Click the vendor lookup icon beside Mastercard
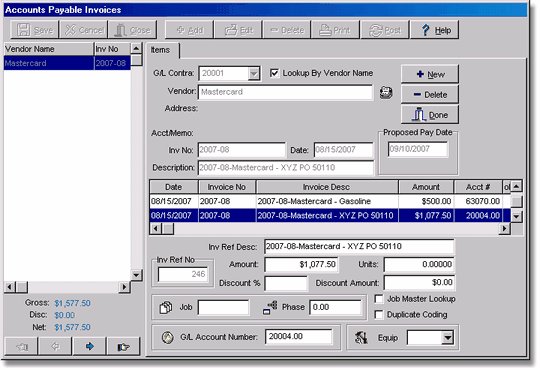The image size is (540, 370). (x=386, y=92)
